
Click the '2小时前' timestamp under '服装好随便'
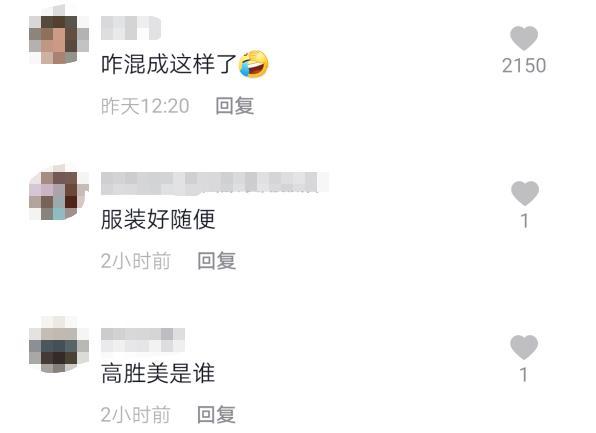pos(136,261)
